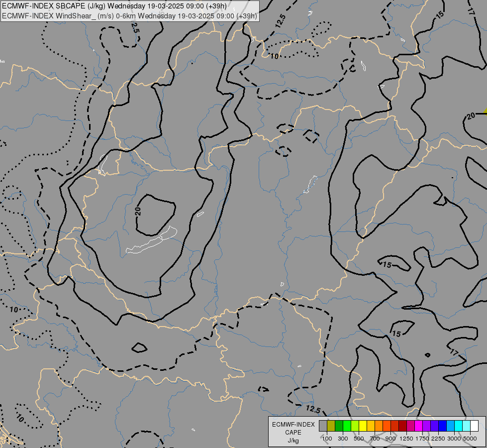Click the orange swatch after the 700 tick
487x448 pixels.
coord(379,426)
